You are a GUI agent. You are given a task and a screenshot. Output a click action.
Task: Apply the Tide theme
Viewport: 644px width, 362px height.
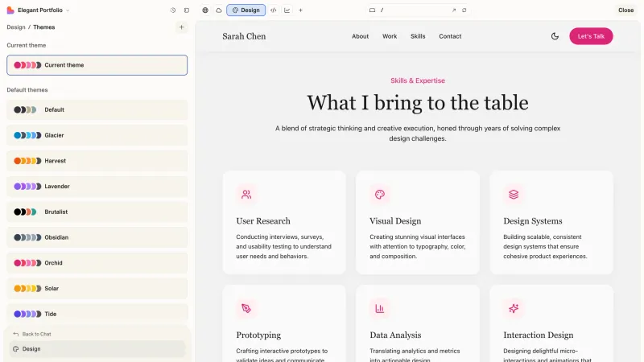[97, 314]
